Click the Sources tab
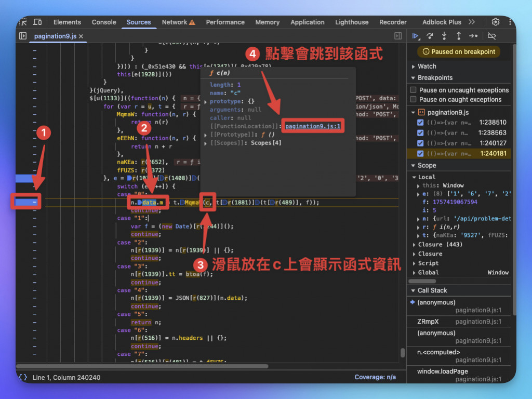This screenshot has height=399, width=532. pyautogui.click(x=138, y=22)
